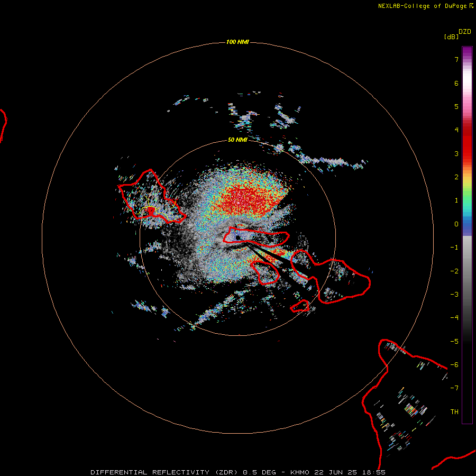476x476 pixels.
Task: Click the TH label on the color scale
Action: (454, 412)
